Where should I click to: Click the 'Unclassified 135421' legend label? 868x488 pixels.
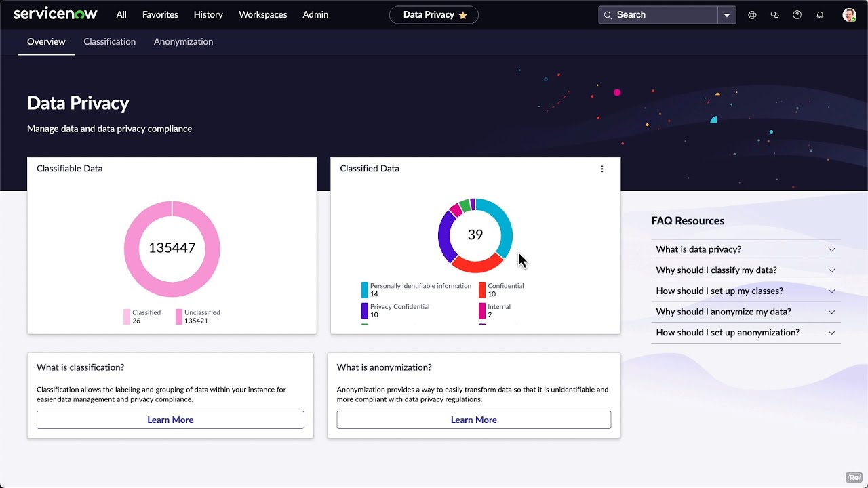tap(202, 317)
